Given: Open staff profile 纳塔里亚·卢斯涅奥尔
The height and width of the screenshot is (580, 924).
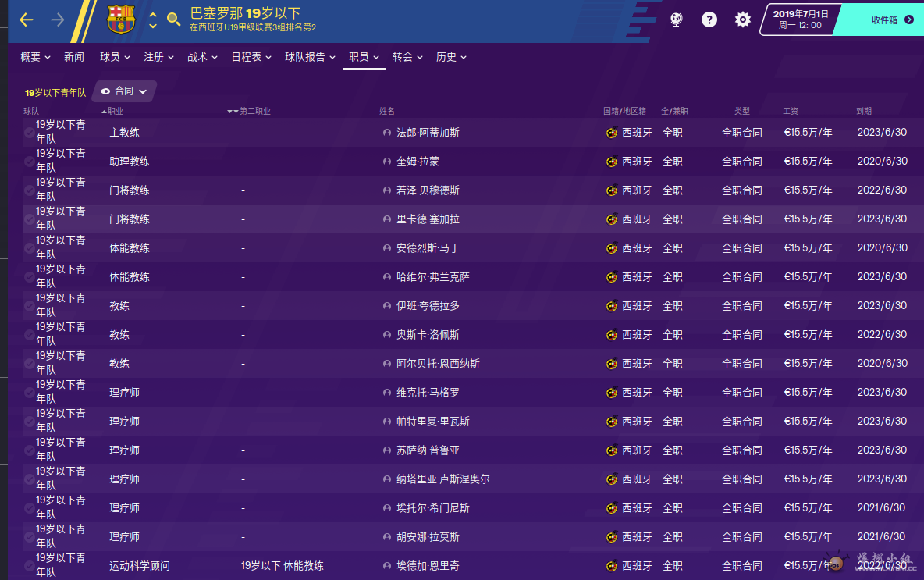Looking at the screenshot, I should [442, 479].
